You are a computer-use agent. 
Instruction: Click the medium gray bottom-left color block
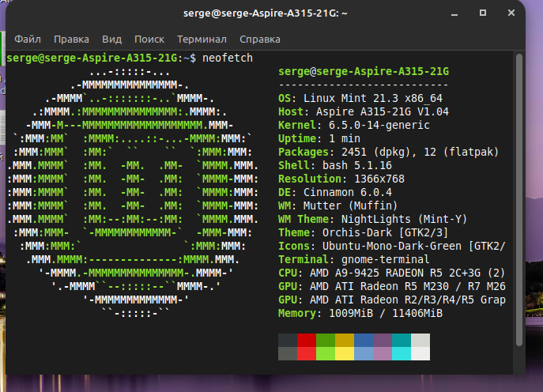(x=288, y=353)
